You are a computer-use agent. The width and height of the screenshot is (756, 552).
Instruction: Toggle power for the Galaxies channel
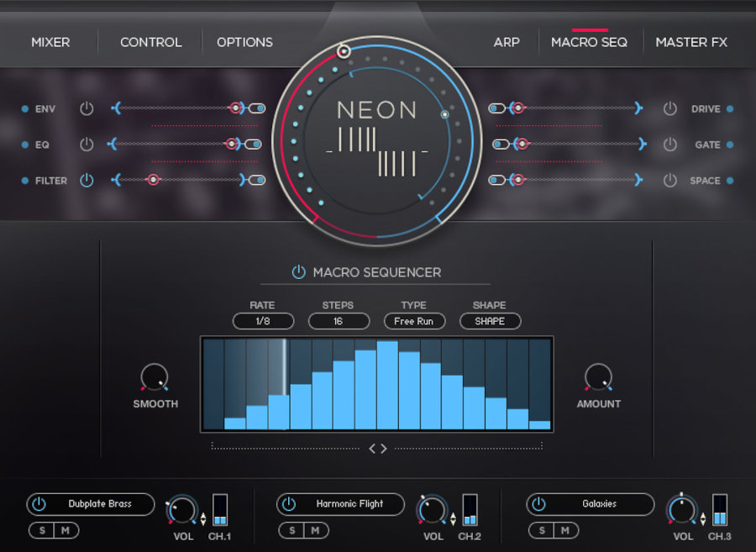[x=537, y=504]
